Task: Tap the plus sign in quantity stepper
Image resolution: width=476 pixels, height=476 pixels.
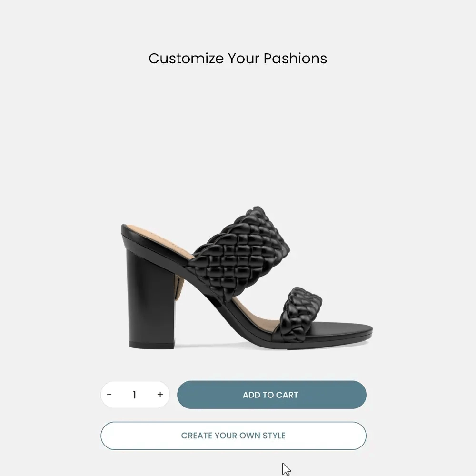Action: click(160, 395)
